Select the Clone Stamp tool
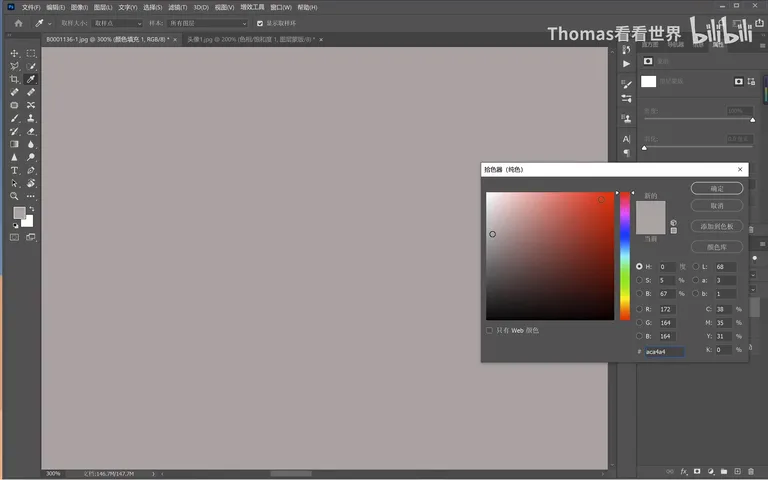Image resolution: width=768 pixels, height=480 pixels. tap(31, 118)
